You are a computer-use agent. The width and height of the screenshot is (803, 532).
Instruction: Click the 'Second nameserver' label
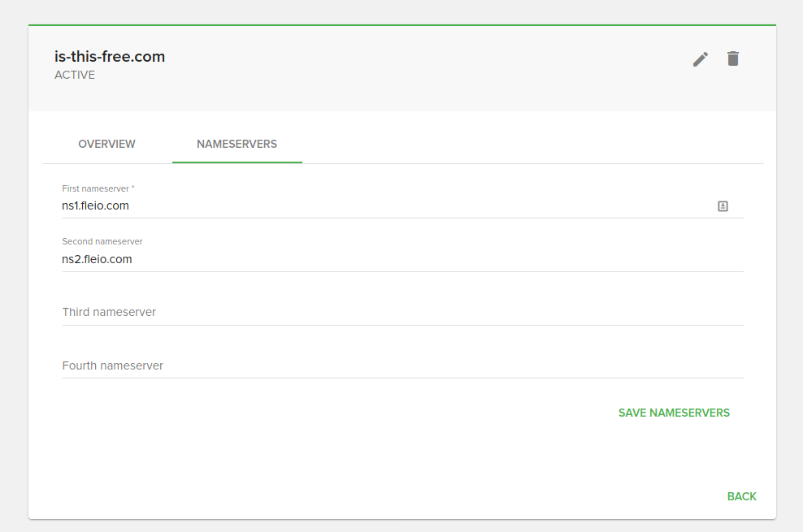click(102, 241)
